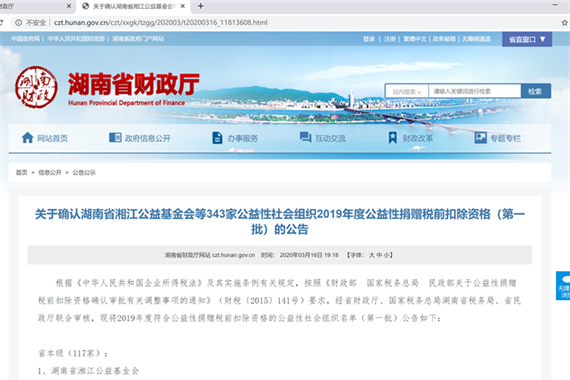The image size is (570, 380).
Task: Click the blue accessibility widget on right edge
Action: [563, 285]
